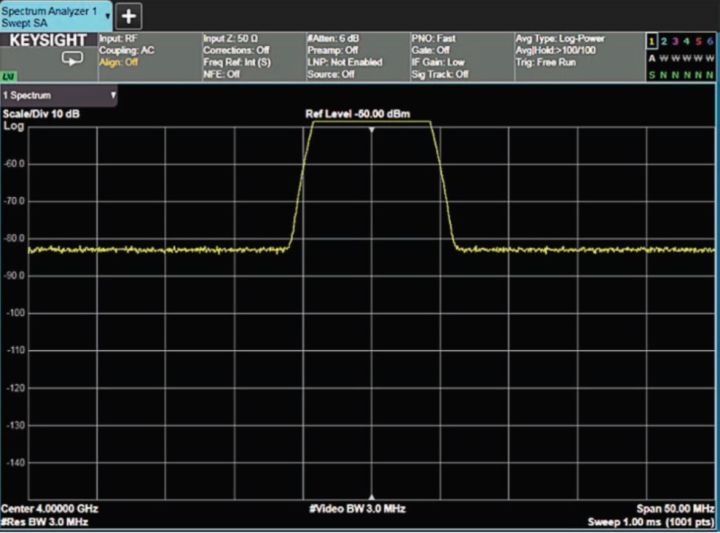The width and height of the screenshot is (720, 533).
Task: Click the plus icon to add a screen
Action: [131, 15]
